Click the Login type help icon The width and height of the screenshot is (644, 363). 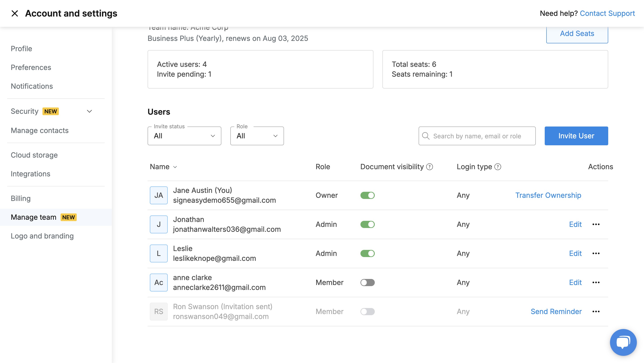click(497, 167)
